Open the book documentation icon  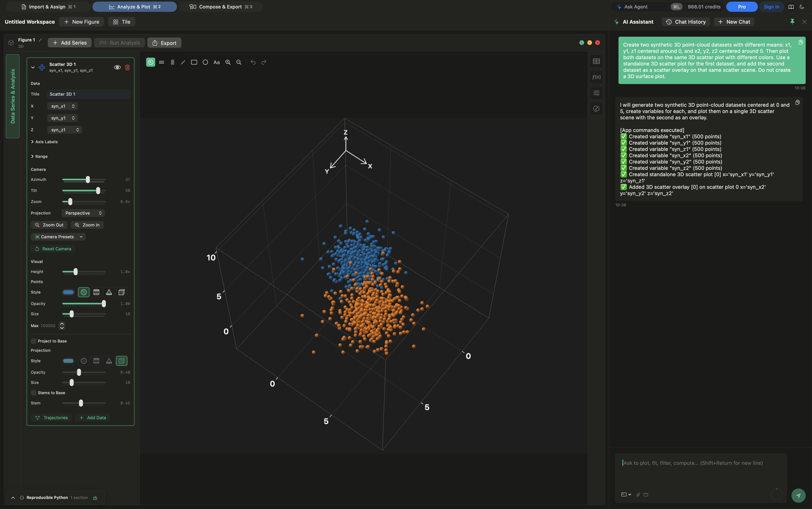click(x=791, y=7)
